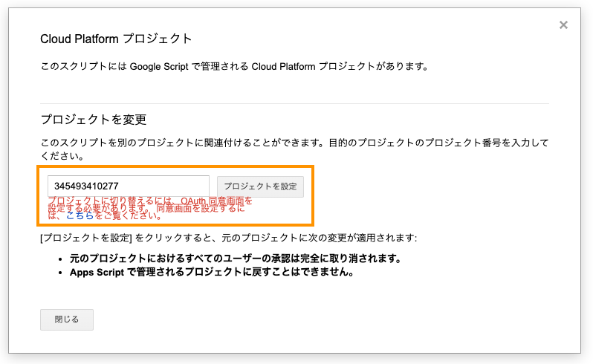
Task: Click the プロジェクト番号を入力 instruction text
Action: click(294, 149)
